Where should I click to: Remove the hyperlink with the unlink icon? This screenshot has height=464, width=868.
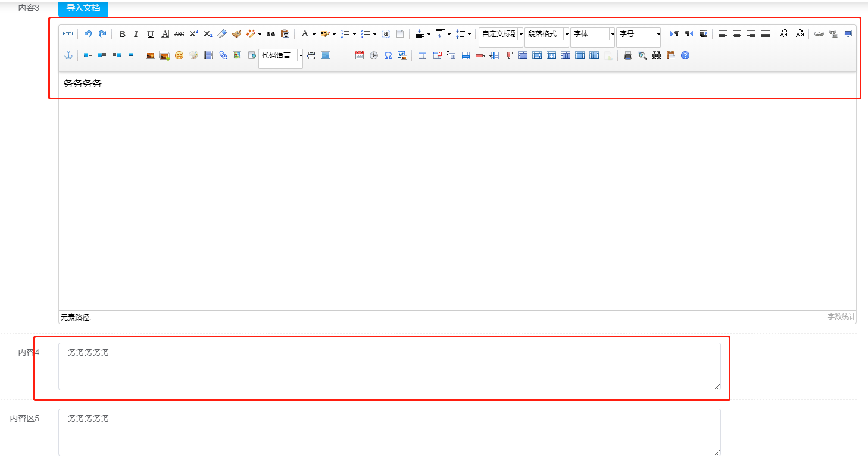833,34
